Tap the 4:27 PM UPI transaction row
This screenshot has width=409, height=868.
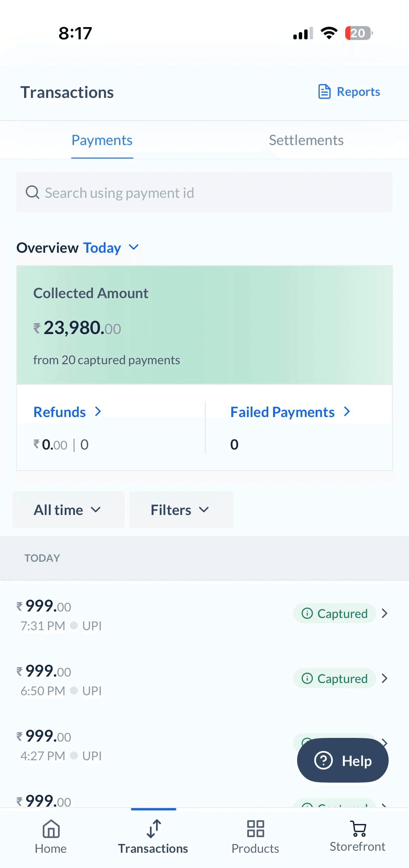tap(136, 745)
